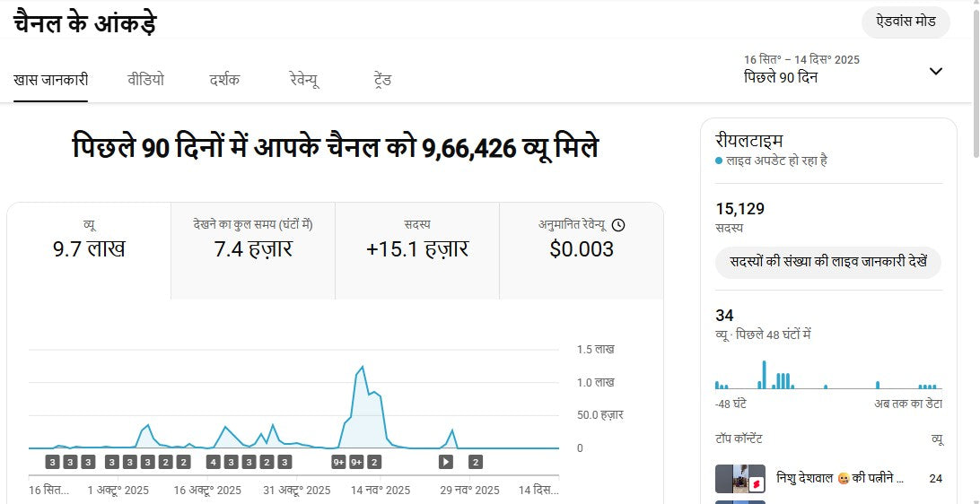This screenshot has height=504, width=980.
Task: Click the Shorts icon on the top content thumbnail
Action: (x=756, y=484)
